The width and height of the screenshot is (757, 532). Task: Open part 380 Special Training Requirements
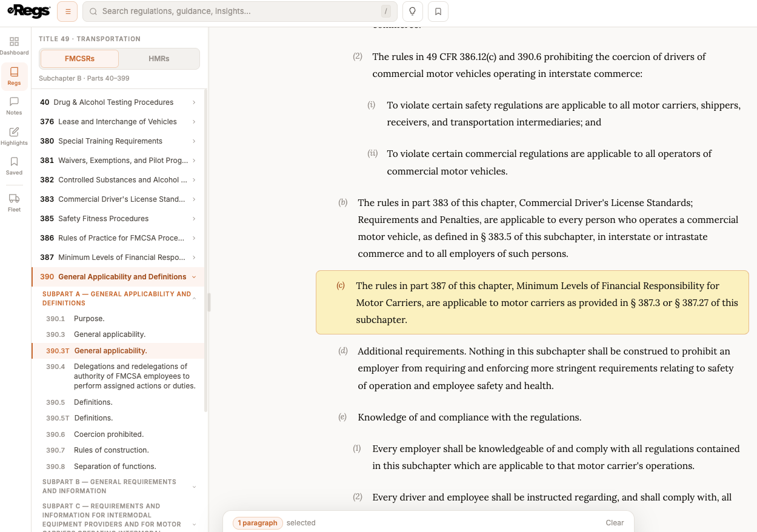[118, 141]
